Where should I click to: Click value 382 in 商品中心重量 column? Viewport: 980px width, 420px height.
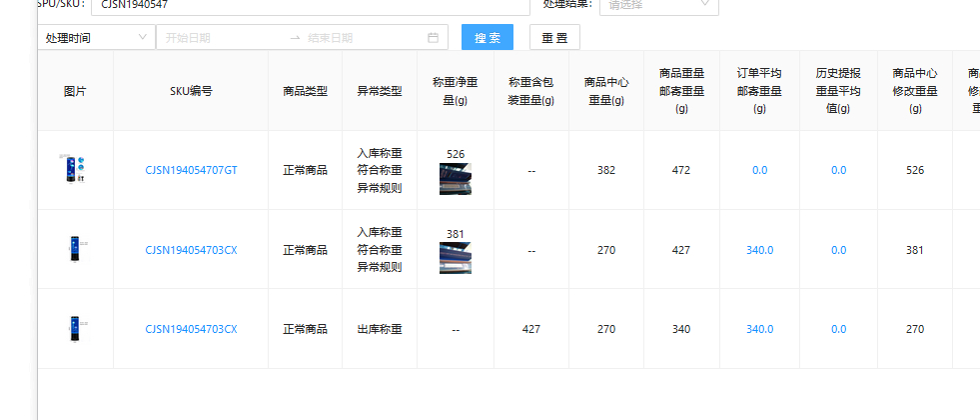tap(606, 170)
